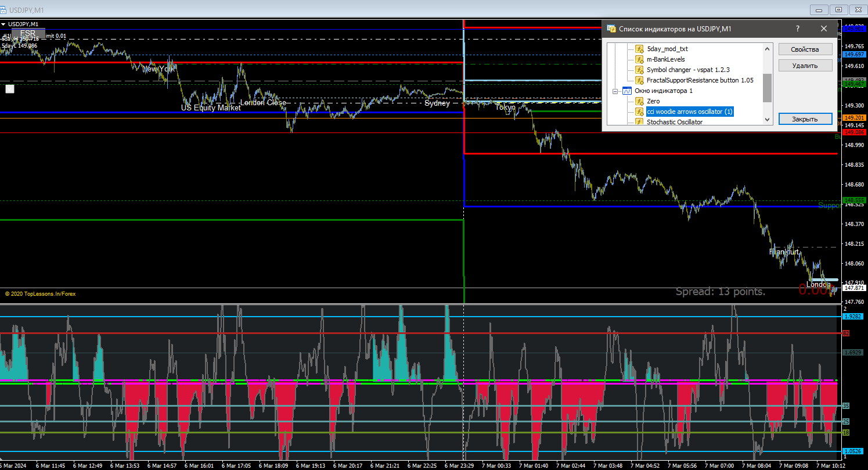Click the 6 Mar 23:29 time label
The image size is (868, 470).
460,465
